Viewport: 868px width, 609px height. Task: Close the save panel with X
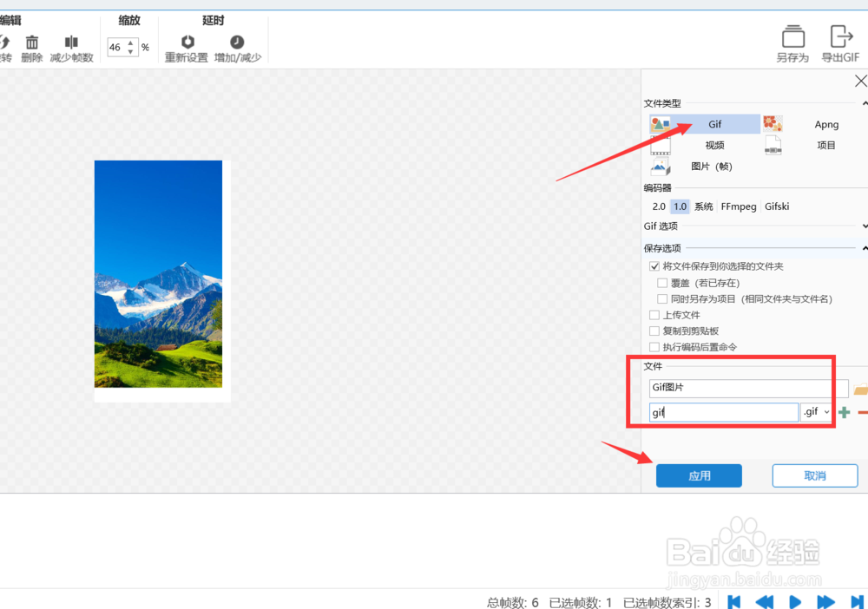tap(861, 82)
